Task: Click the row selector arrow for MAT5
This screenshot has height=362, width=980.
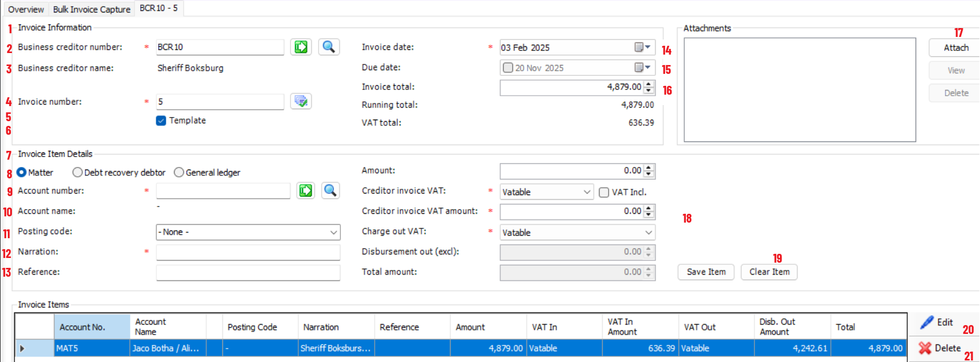Action: point(35,348)
